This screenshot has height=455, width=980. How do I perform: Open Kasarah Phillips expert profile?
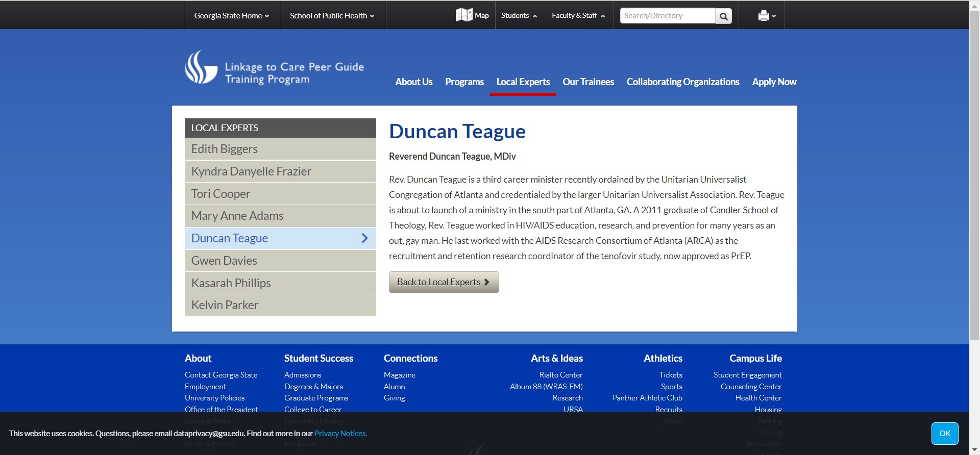click(231, 283)
